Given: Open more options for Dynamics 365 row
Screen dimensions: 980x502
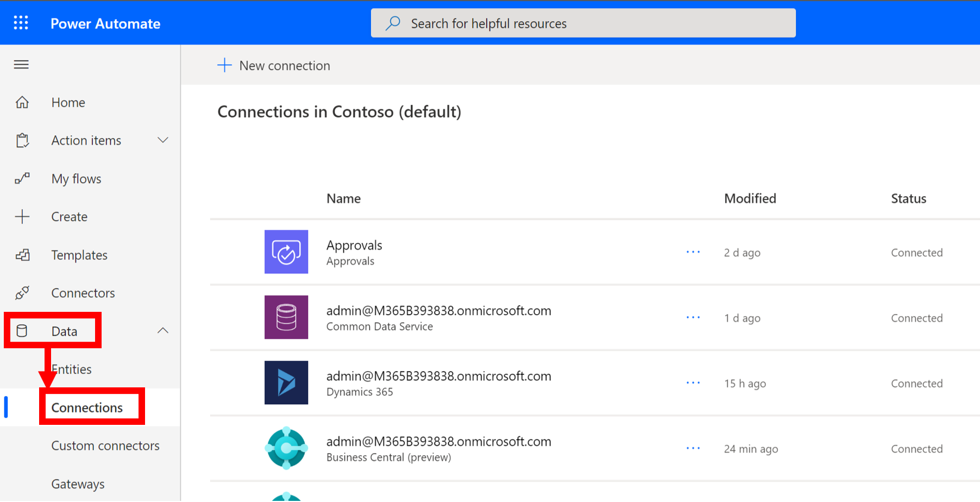Looking at the screenshot, I should (x=693, y=383).
